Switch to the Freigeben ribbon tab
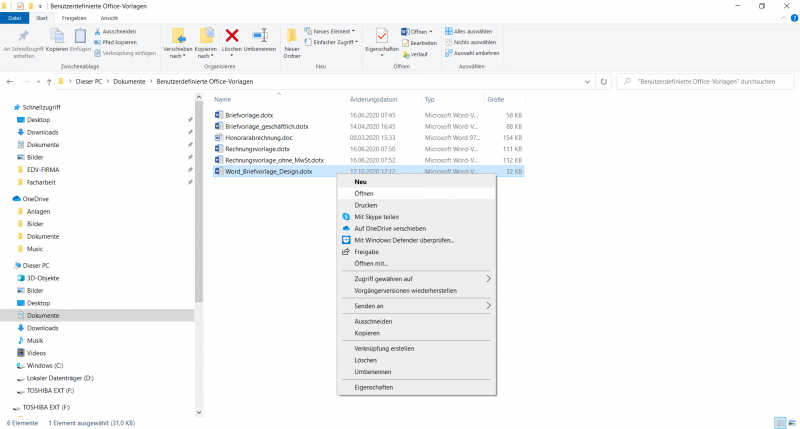 pyautogui.click(x=73, y=18)
